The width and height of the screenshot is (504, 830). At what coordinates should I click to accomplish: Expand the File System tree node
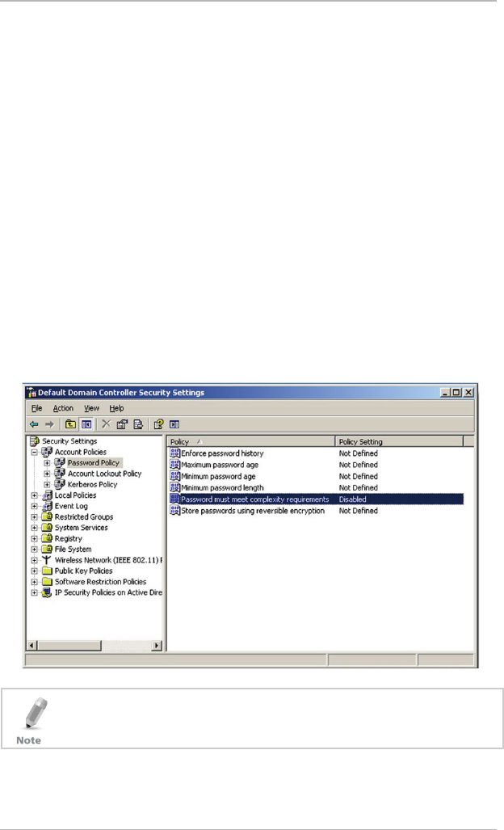tap(35, 550)
